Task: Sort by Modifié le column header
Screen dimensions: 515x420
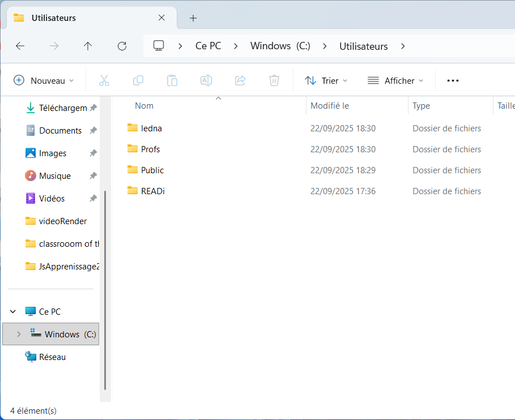Action: pos(330,106)
